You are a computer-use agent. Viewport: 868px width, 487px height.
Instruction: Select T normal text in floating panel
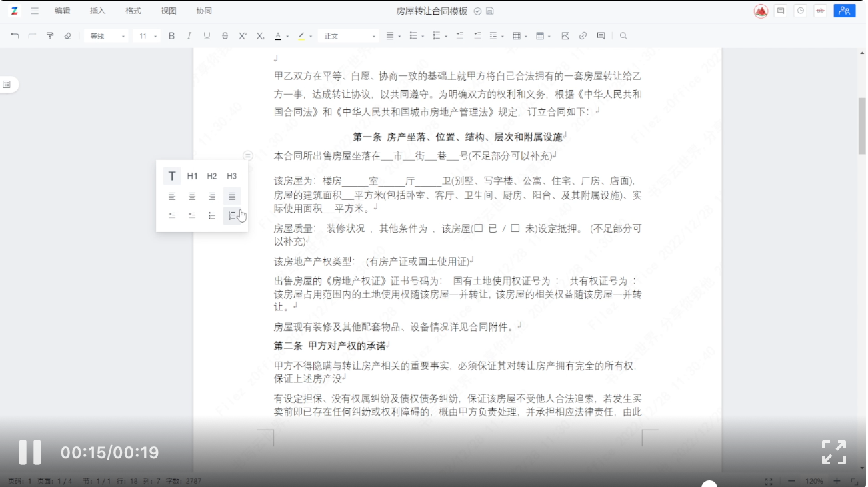[x=172, y=176]
